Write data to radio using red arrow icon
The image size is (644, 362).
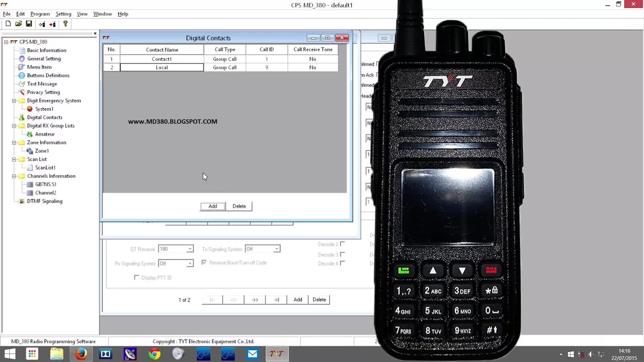click(52, 24)
